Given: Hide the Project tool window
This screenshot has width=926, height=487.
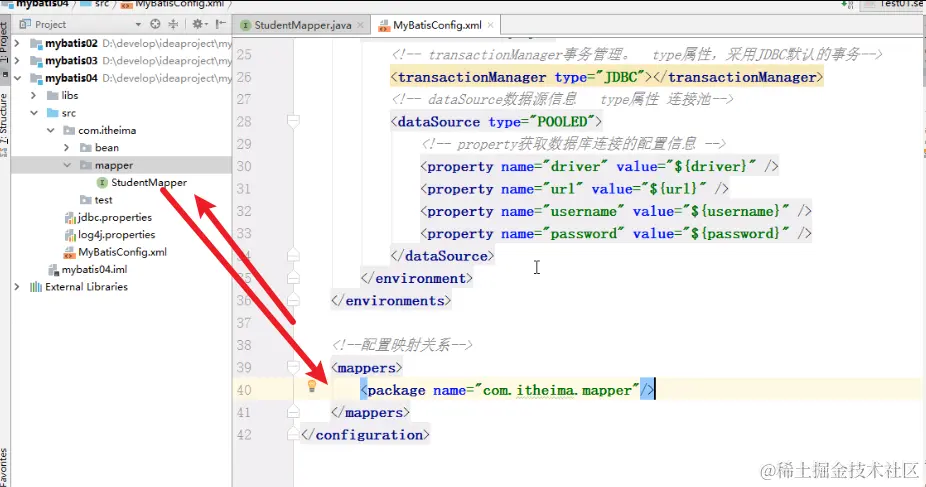Looking at the screenshot, I should coord(220,24).
